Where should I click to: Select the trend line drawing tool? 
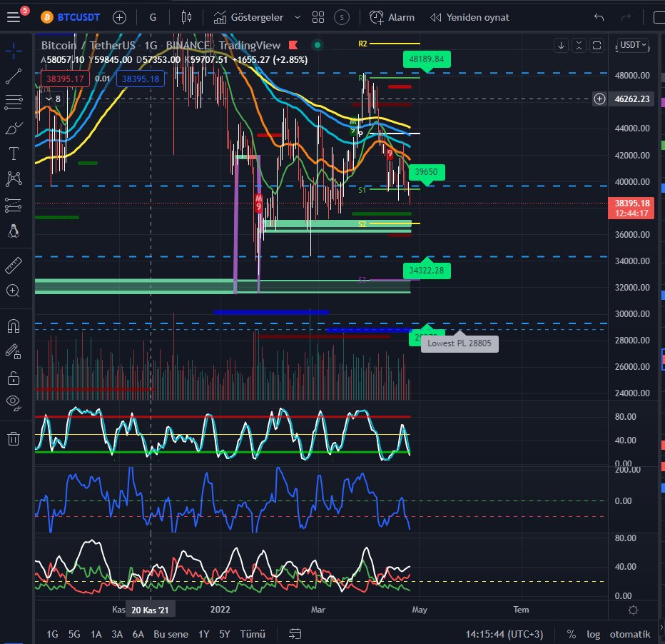click(14, 76)
